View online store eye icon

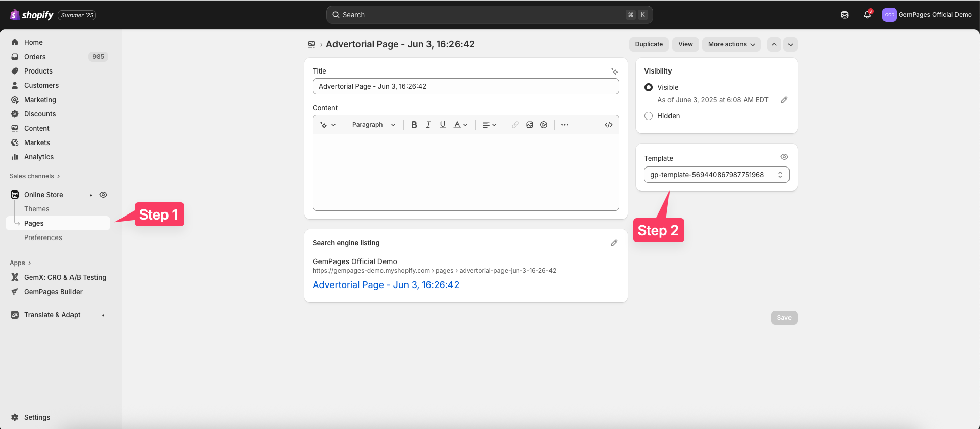(x=103, y=195)
